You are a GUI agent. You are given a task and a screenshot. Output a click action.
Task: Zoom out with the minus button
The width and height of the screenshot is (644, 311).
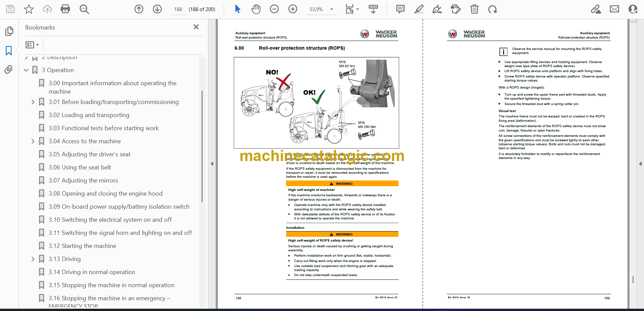pyautogui.click(x=274, y=9)
